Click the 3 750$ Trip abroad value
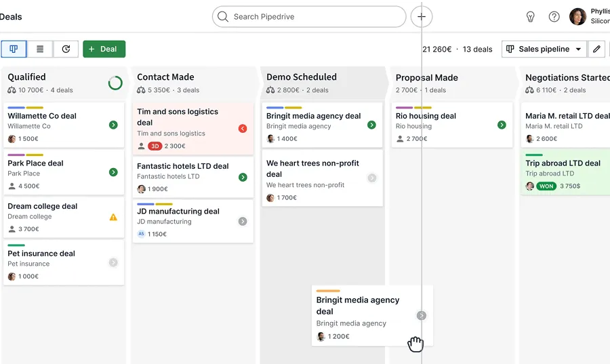This screenshot has width=610, height=364. (x=570, y=186)
